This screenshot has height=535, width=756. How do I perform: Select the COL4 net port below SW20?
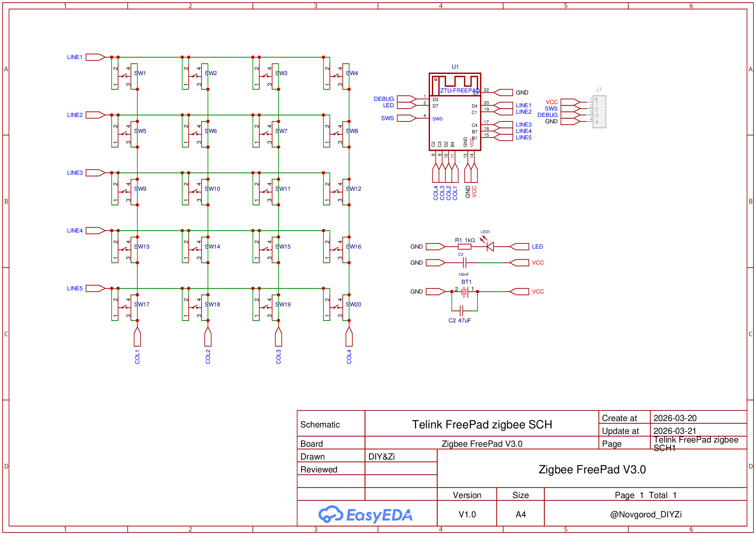(x=349, y=337)
